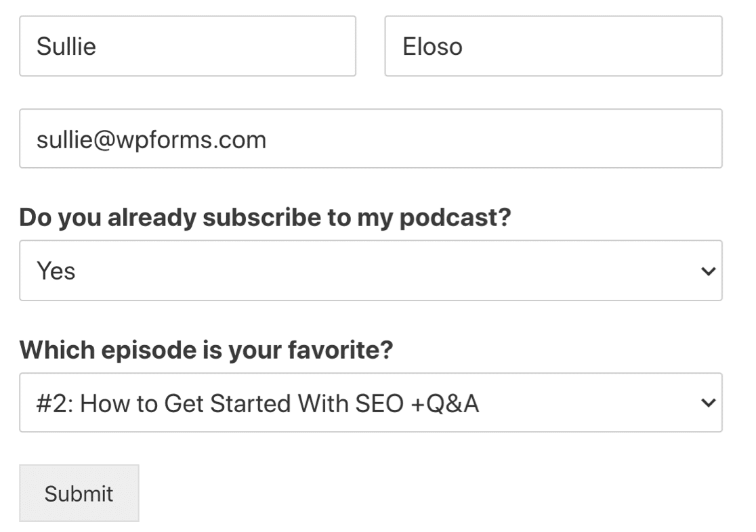
Task: Focus the last name field containing Eloso
Action: click(x=553, y=46)
